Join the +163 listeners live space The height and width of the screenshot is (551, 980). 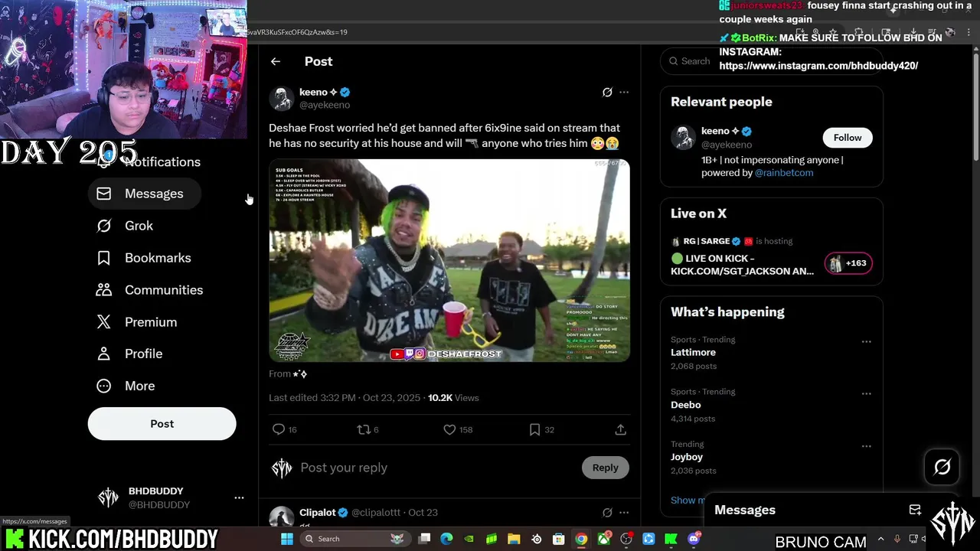click(x=848, y=263)
